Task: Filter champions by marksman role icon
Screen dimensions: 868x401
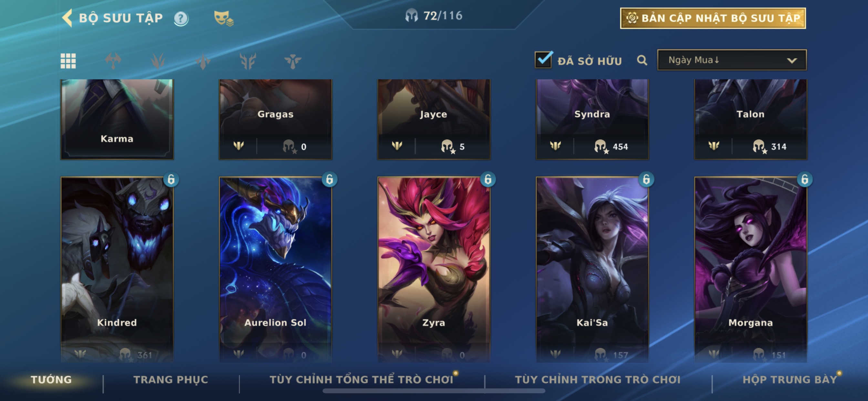Action: coord(248,61)
